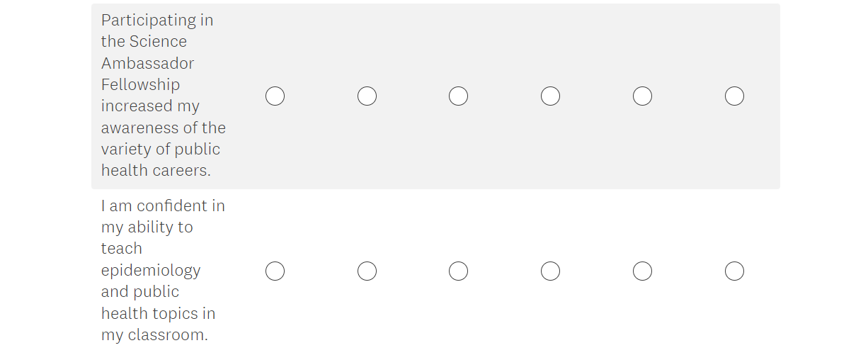The image size is (868, 360).
Task: Select second radio in Science Ambassador Fellowship row
Action: [367, 96]
